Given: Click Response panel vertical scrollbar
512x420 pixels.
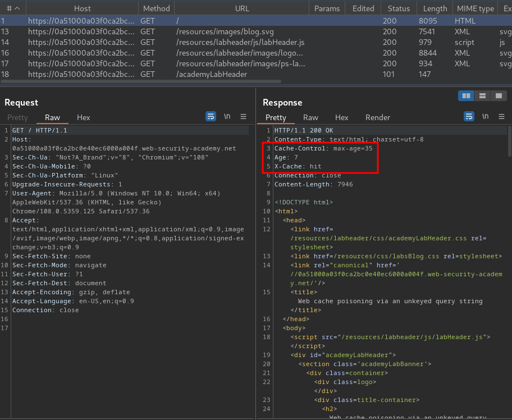Looking at the screenshot, I should coord(509,141).
